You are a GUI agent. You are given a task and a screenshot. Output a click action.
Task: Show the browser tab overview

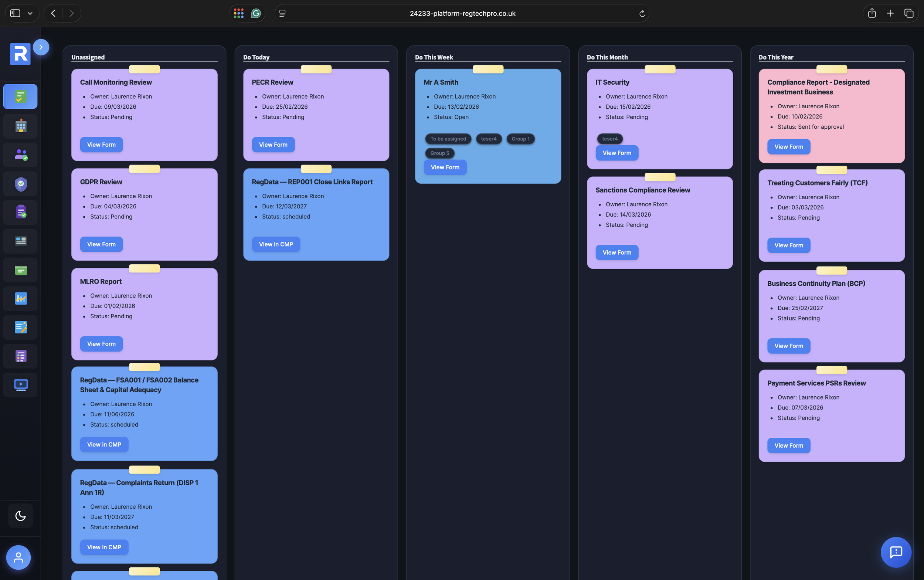[908, 13]
